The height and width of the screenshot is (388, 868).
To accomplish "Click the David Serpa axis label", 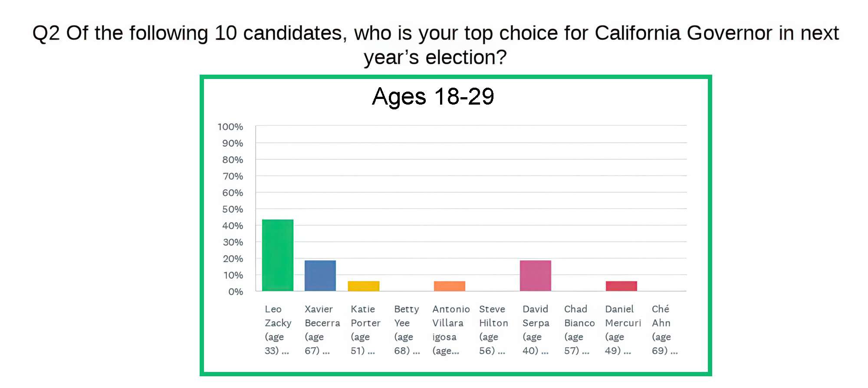I will click(x=536, y=330).
